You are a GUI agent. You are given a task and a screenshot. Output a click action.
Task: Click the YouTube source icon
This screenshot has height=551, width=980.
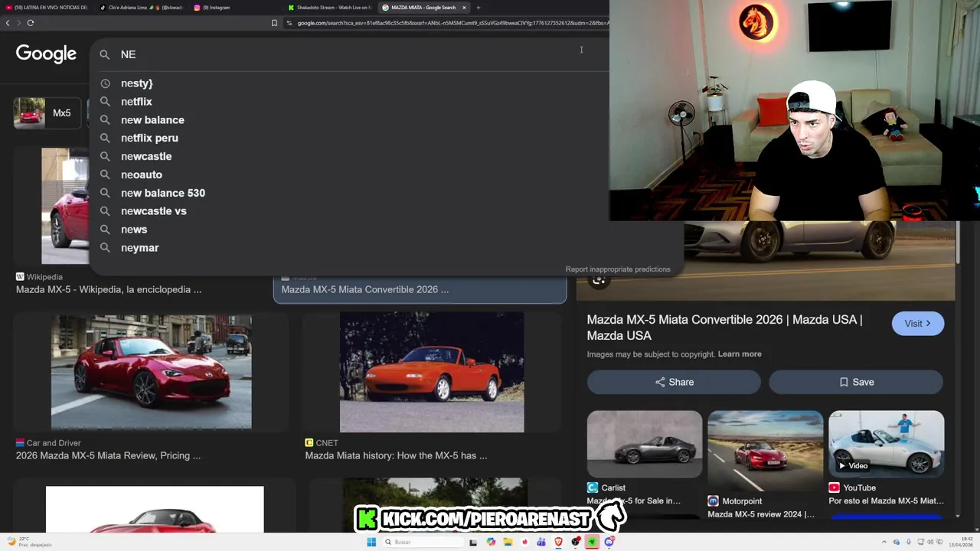pyautogui.click(x=834, y=487)
